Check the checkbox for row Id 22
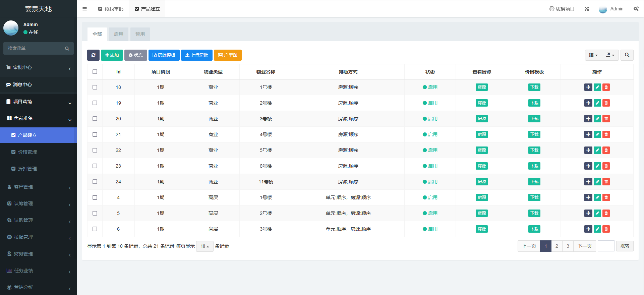644x295 pixels. click(95, 150)
